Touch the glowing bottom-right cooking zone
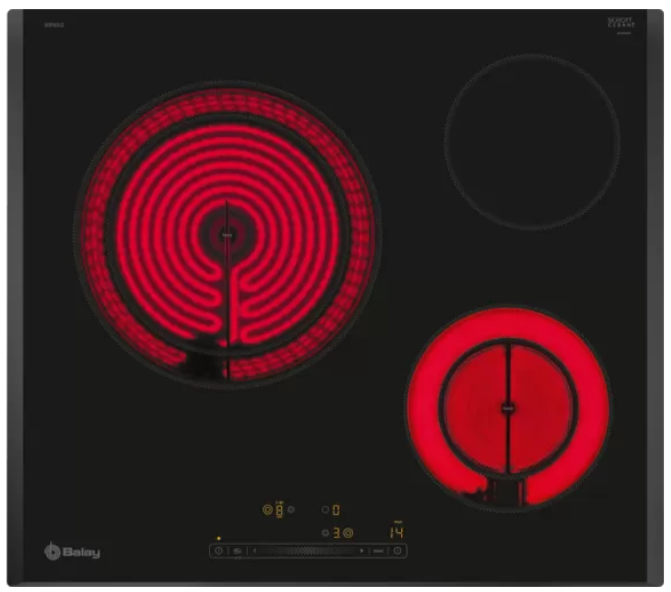 tap(508, 405)
